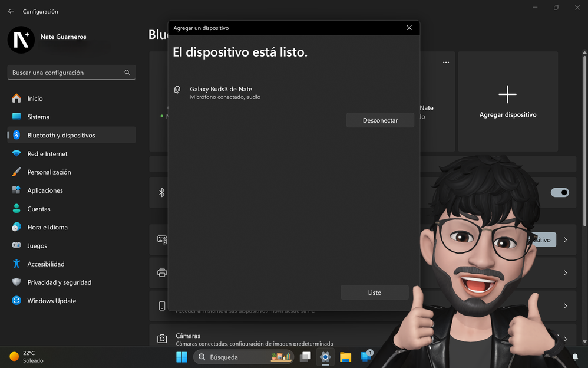This screenshot has width=588, height=368.
Task: Click the Settings gear taskbar icon
Action: [x=325, y=357]
